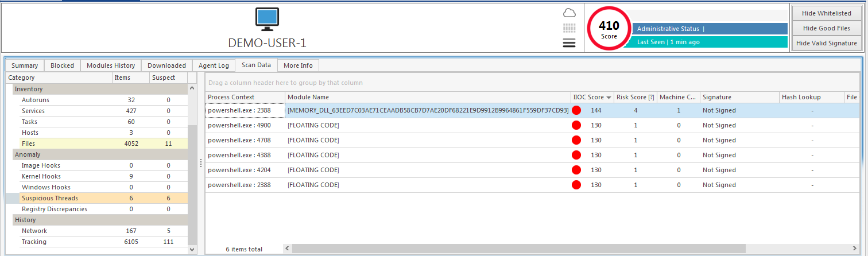Image resolution: width=868 pixels, height=256 pixels.
Task: Sort by Hash Lookup column header
Action: point(812,97)
